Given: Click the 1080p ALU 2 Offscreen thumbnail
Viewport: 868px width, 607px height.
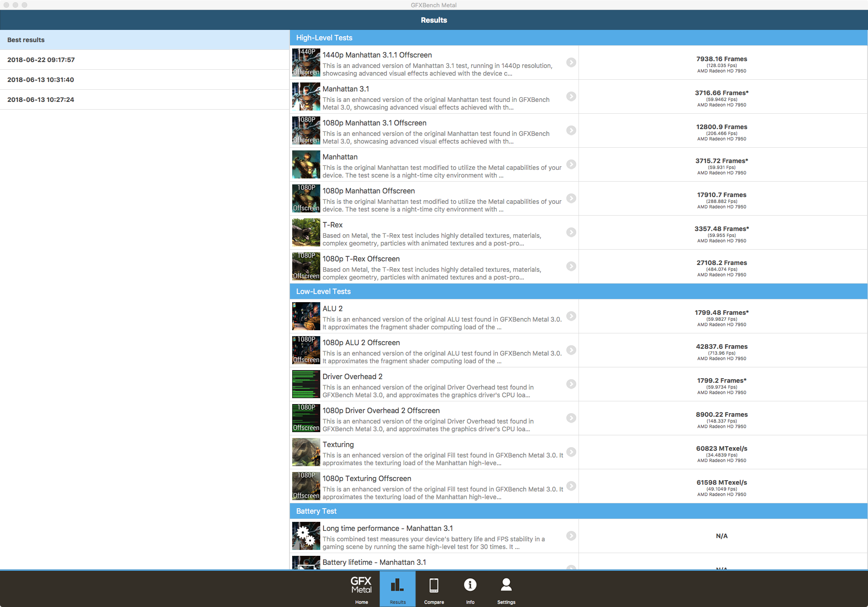Looking at the screenshot, I should tap(306, 350).
